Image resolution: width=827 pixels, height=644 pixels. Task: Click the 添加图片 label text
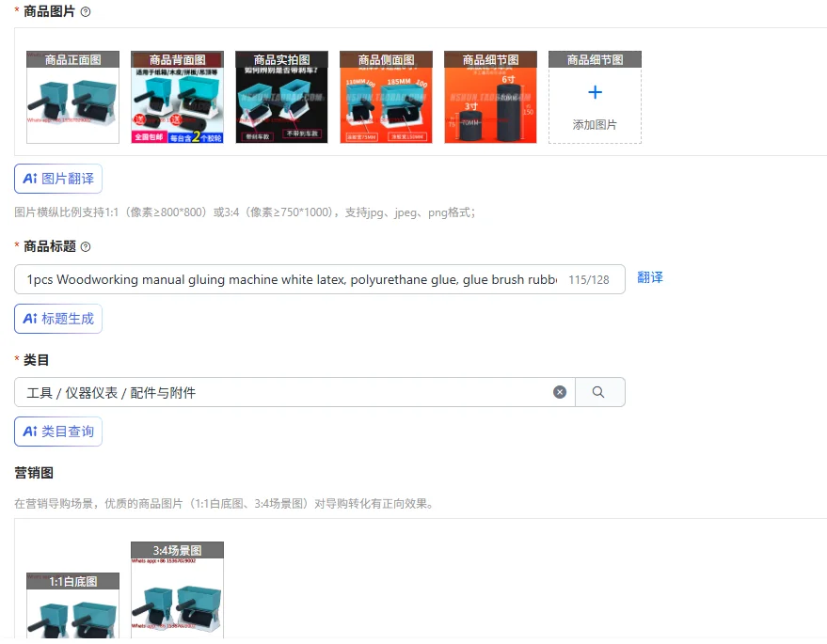595,125
